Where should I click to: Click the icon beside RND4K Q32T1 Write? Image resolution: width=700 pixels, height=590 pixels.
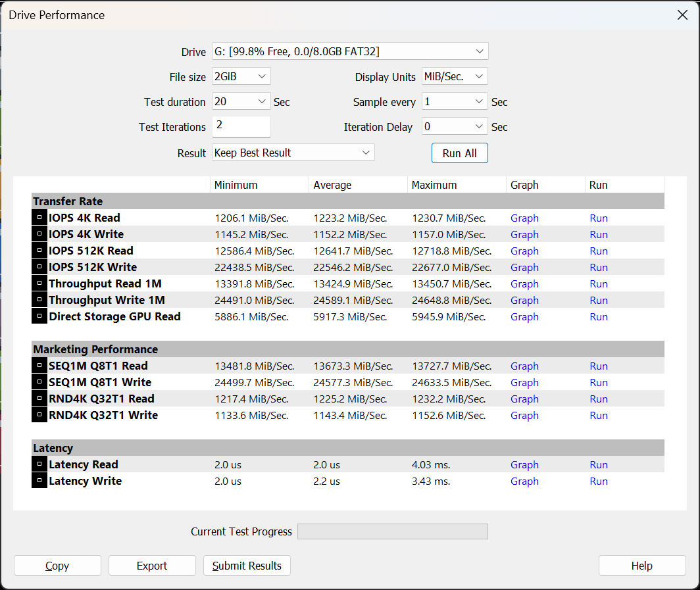39,415
